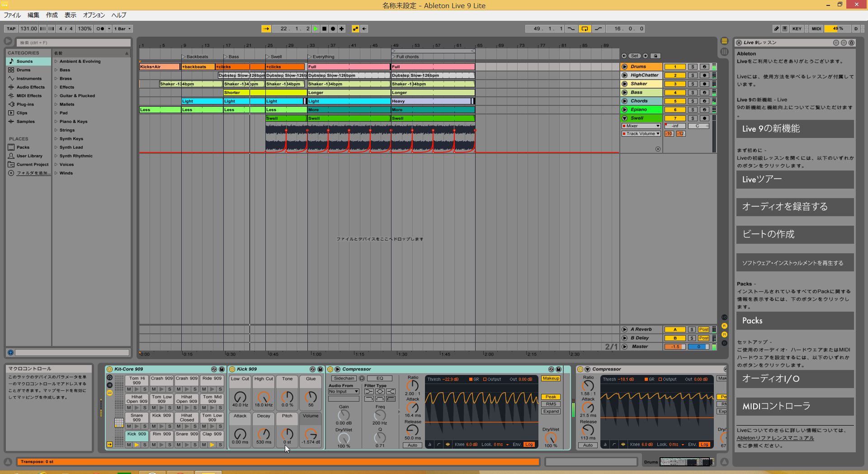Expand the Synth Lead folder
The width and height of the screenshot is (868, 474).
(x=56, y=147)
